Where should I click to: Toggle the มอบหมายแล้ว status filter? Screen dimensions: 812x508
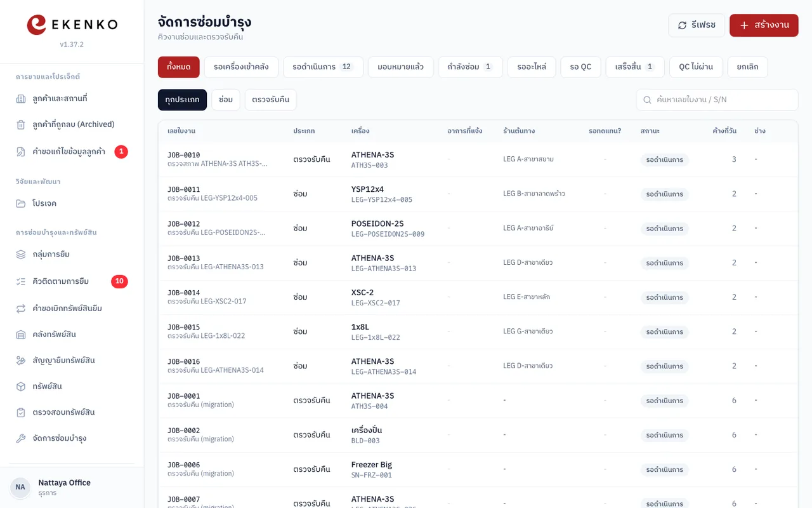[400, 67]
